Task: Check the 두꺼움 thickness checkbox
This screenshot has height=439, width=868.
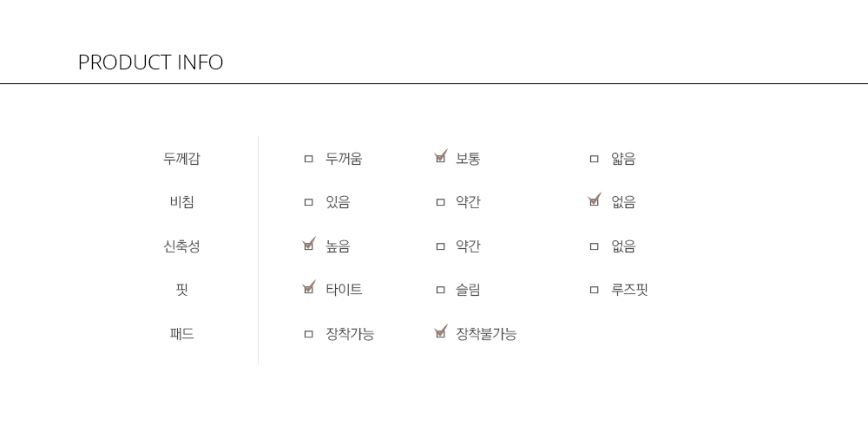Action: pos(309,159)
